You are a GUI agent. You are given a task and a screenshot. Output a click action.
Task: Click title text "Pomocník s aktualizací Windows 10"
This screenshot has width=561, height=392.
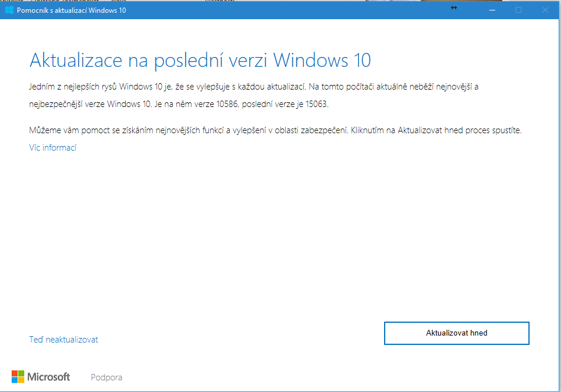pyautogui.click(x=71, y=10)
